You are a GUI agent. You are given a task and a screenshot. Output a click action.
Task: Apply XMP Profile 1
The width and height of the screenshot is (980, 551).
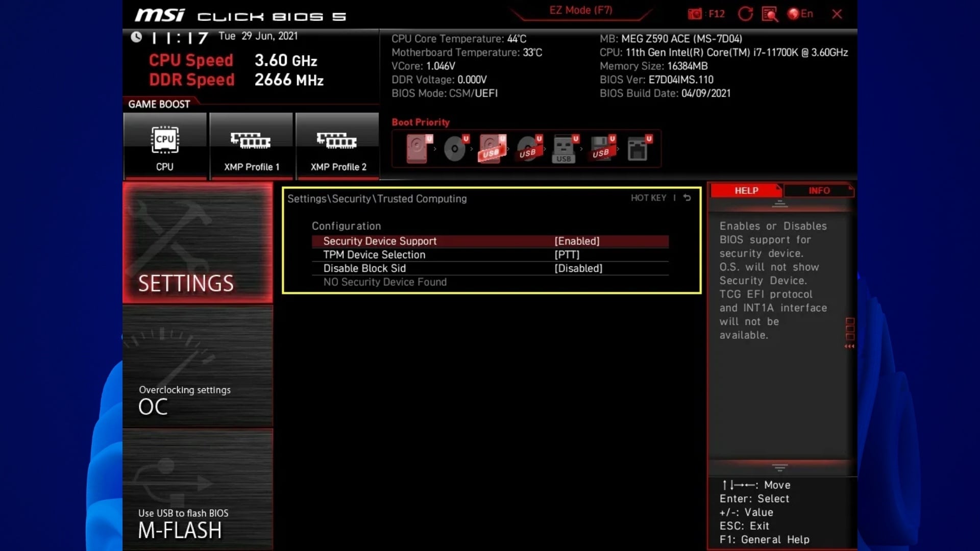pyautogui.click(x=251, y=146)
